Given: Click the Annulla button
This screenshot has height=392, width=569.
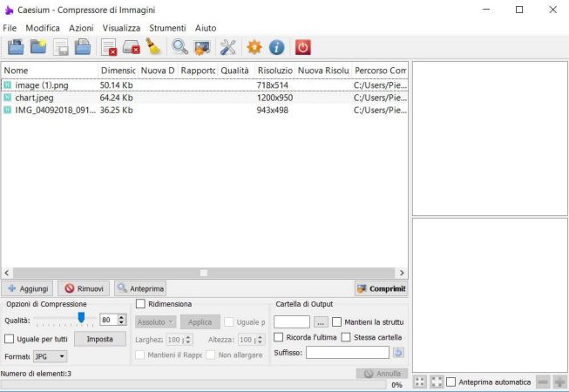Looking at the screenshot, I should pyautogui.click(x=383, y=374).
